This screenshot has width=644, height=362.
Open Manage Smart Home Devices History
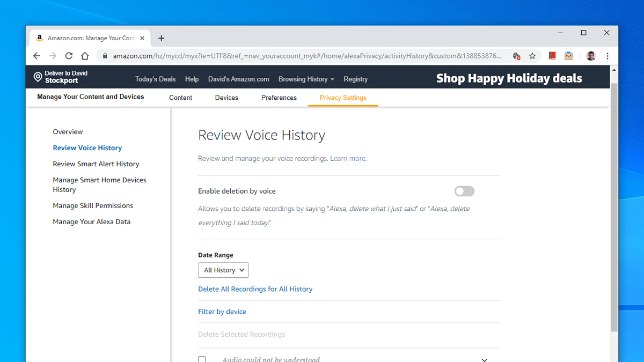[99, 184]
